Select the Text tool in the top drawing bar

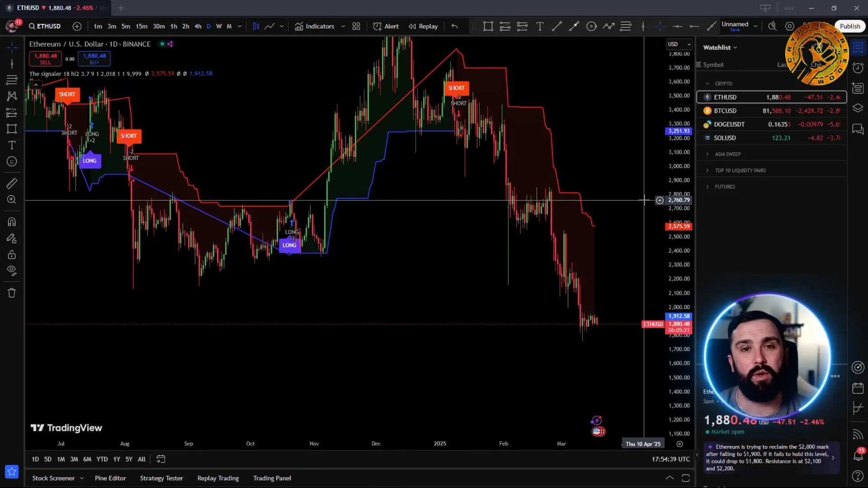[540, 26]
